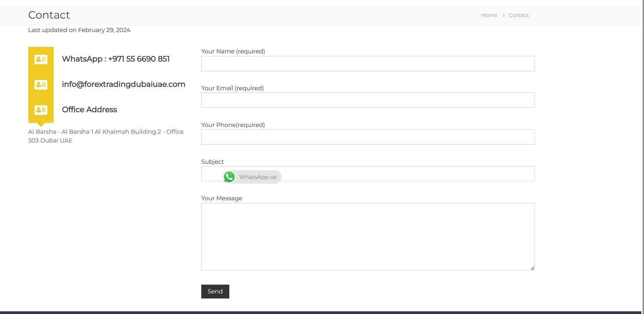Click the Your Message label

tap(222, 198)
